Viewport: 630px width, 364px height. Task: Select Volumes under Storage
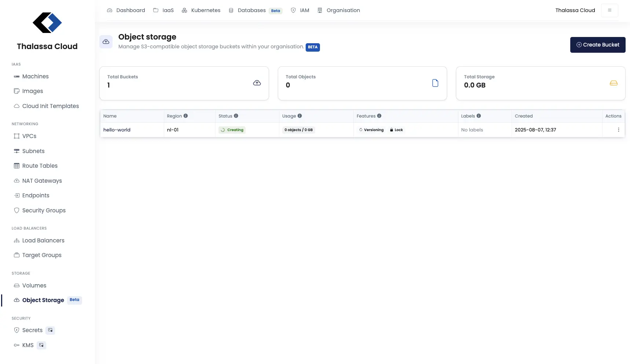point(34,285)
